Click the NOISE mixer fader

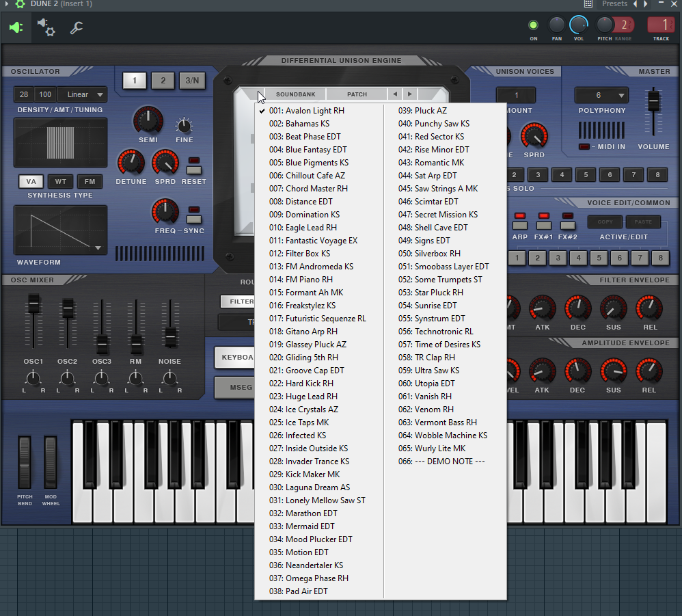click(x=170, y=336)
